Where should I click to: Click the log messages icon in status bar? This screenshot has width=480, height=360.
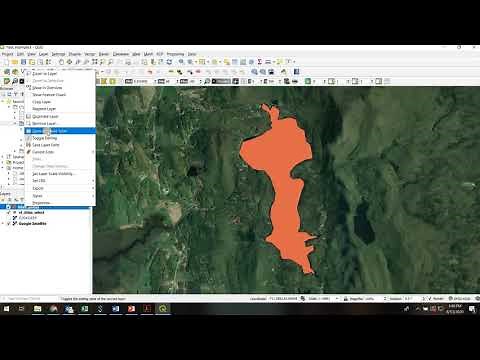[477, 298]
